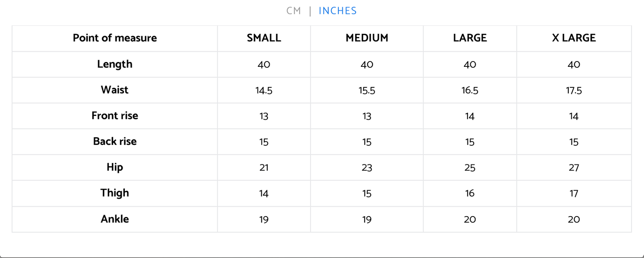This screenshot has height=258, width=644.
Task: Click the Small waist value 14.5
Action: point(264,91)
